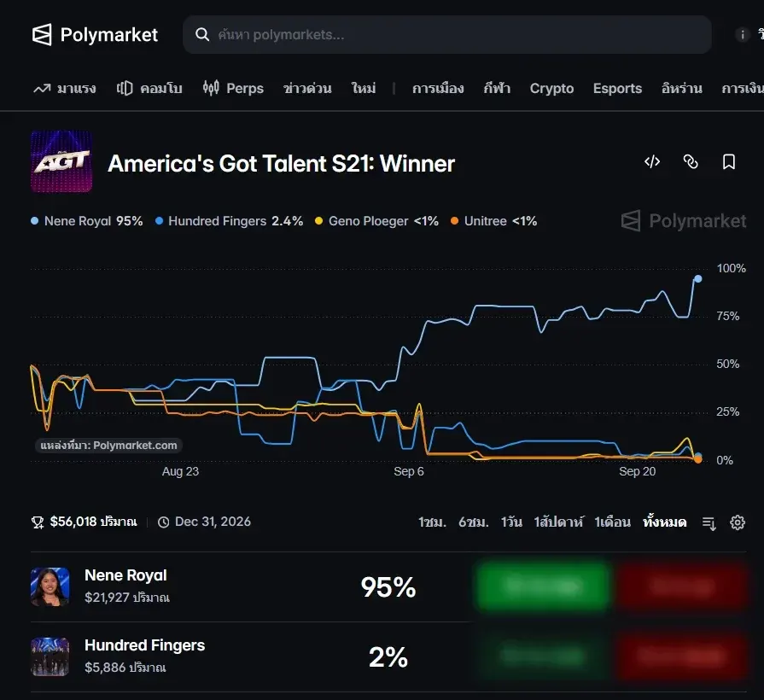Click the search polymarkets input field
Screen dimensions: 764x700
[x=446, y=35]
